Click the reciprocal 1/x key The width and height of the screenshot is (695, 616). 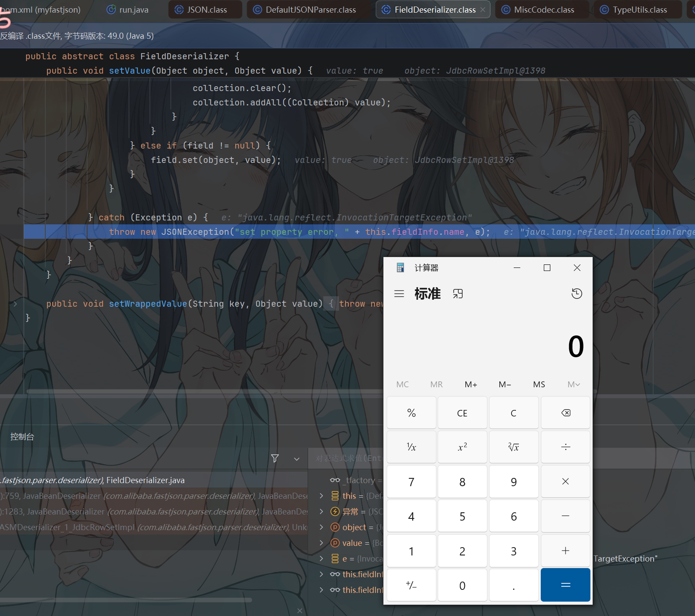pos(411,447)
